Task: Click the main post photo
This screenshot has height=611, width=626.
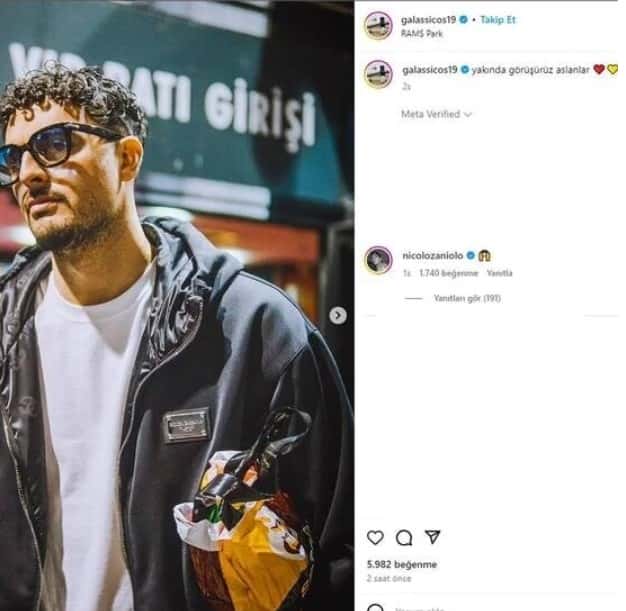Action: click(177, 306)
